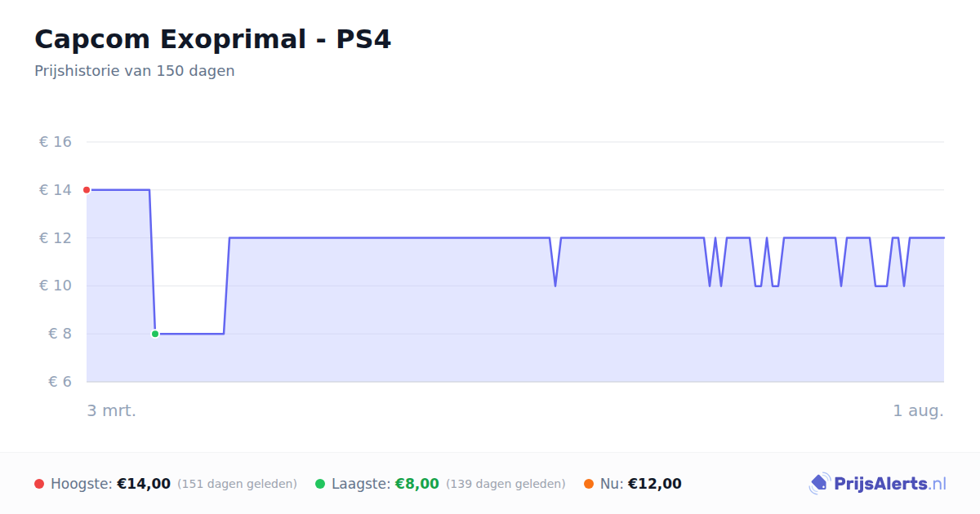Image resolution: width=980 pixels, height=514 pixels.
Task: Click the 1 aug. end date label
Action: [x=919, y=410]
